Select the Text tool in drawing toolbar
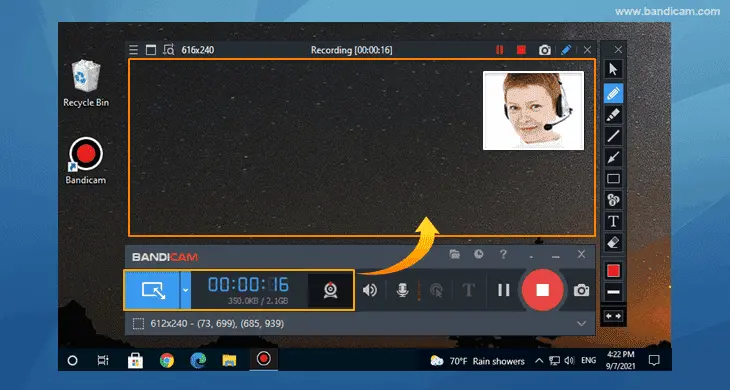730x390 pixels. (x=613, y=222)
